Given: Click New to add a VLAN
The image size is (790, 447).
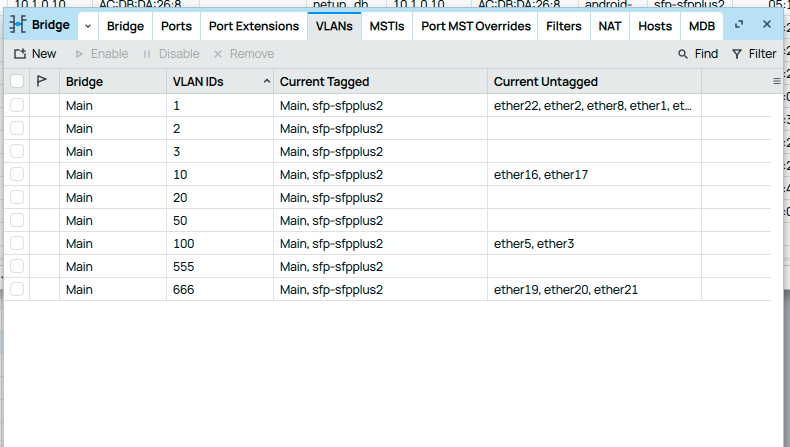Looking at the screenshot, I should coord(35,54).
